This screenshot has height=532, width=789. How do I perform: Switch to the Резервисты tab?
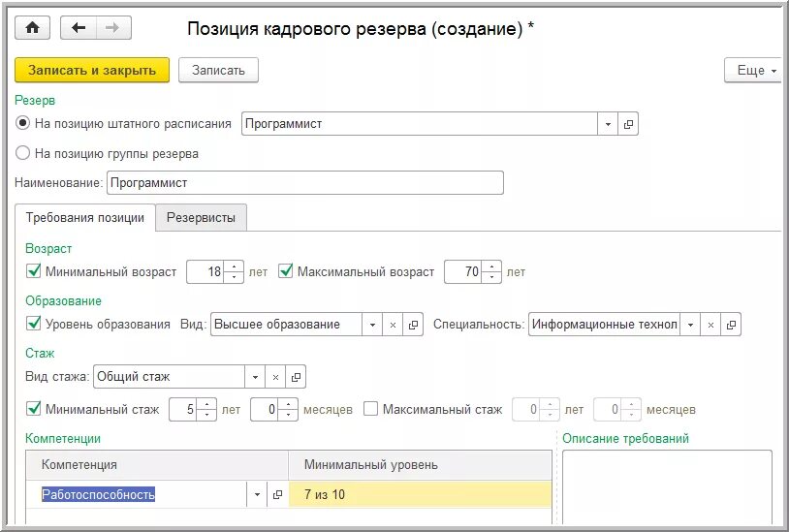[201, 218]
